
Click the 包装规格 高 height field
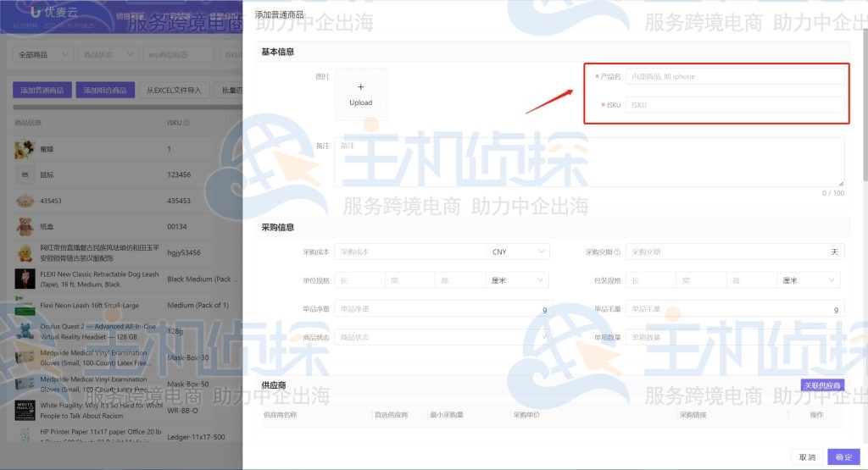click(751, 280)
